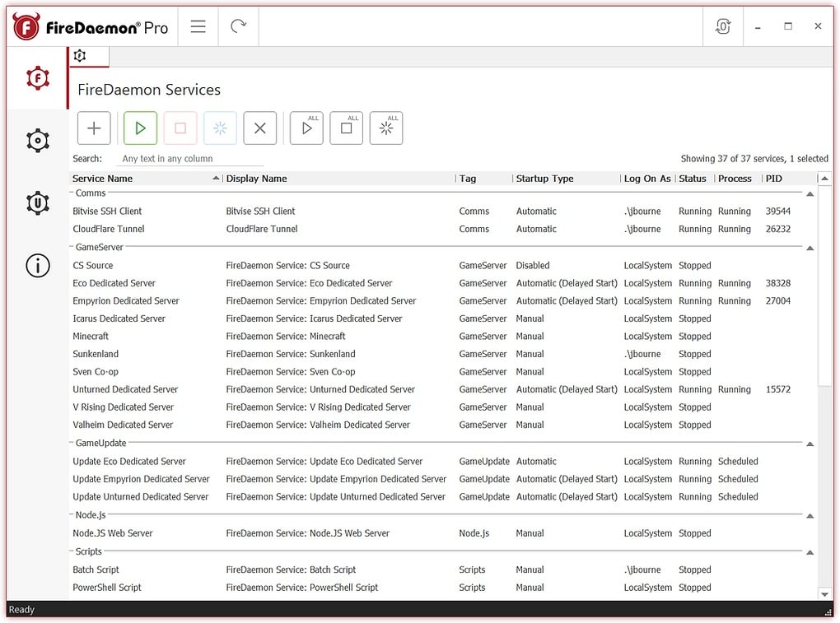The height and width of the screenshot is (623, 840).
Task: Click the refresh services icon
Action: (238, 26)
